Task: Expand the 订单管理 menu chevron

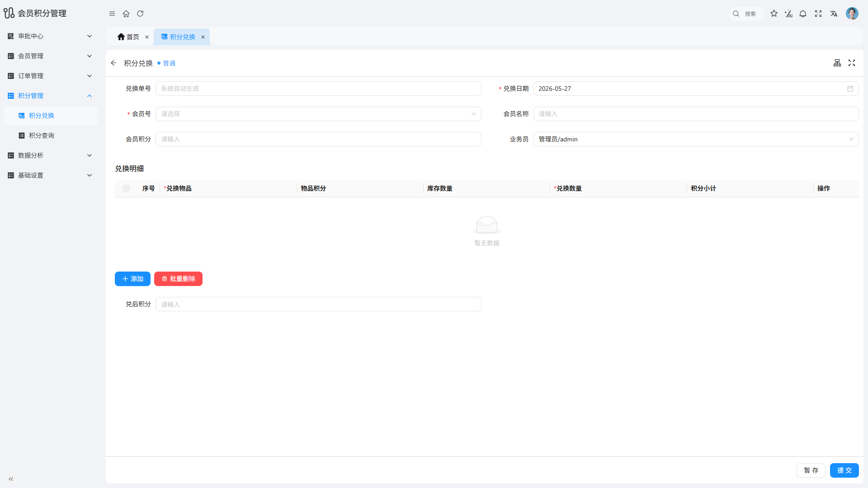Action: 90,76
